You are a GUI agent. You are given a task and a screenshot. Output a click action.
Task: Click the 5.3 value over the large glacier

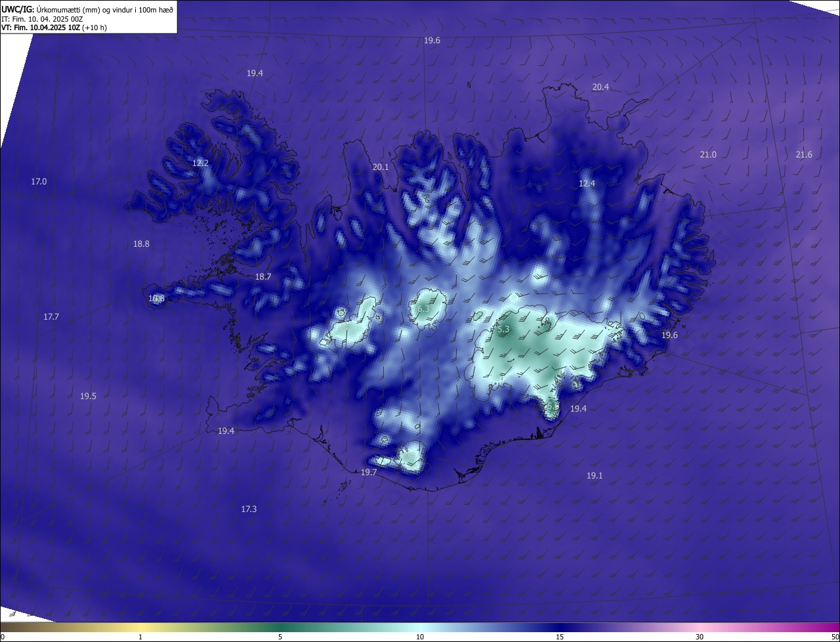pyautogui.click(x=503, y=330)
